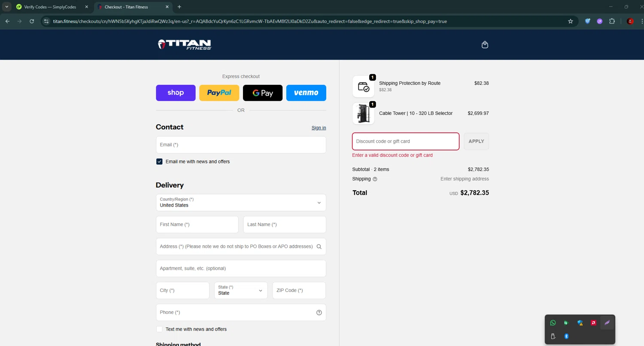
Task: Click the Cable Tower product thumbnail
Action: click(363, 114)
